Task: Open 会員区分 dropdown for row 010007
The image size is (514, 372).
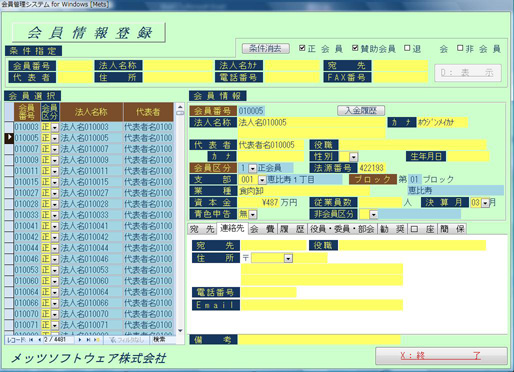Action: (x=55, y=149)
